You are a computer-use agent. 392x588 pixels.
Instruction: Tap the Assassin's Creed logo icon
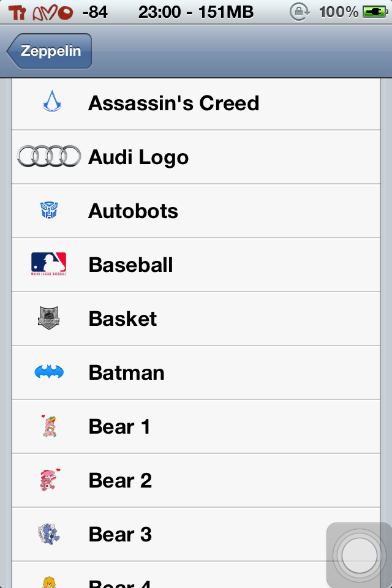52,101
